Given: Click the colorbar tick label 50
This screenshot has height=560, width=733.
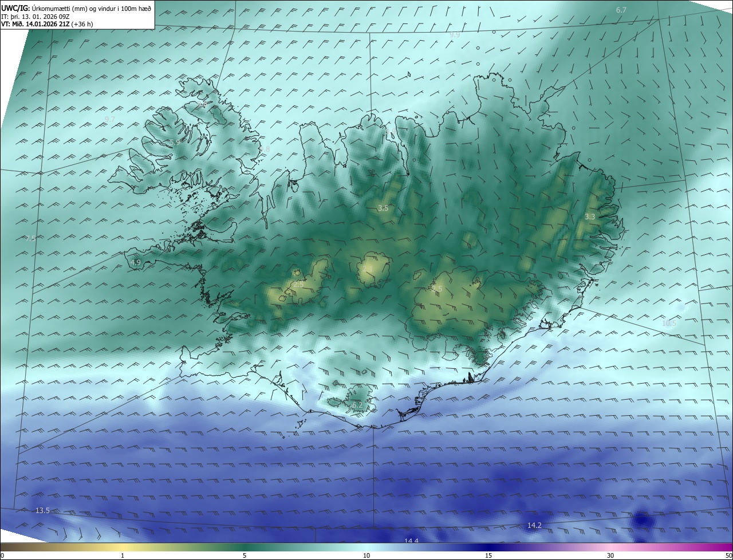Looking at the screenshot, I should 728,556.
